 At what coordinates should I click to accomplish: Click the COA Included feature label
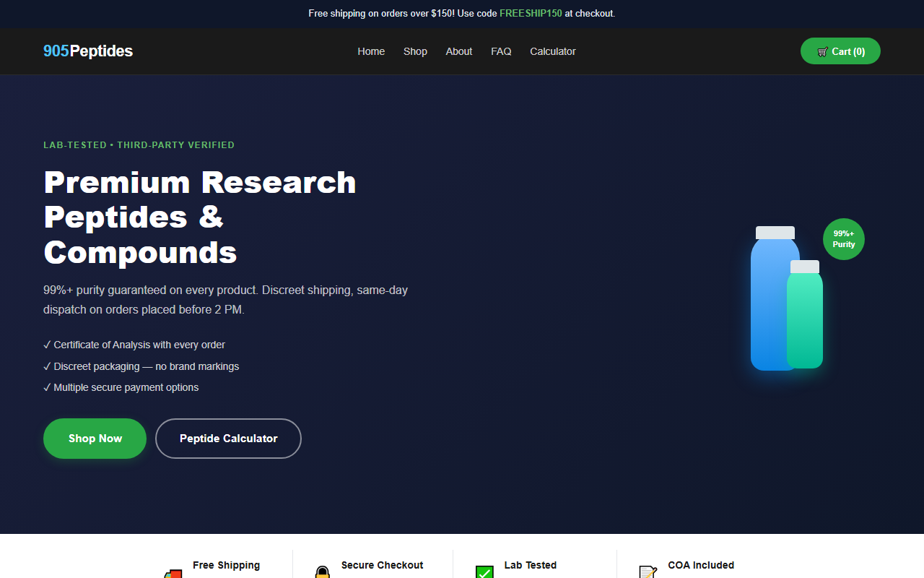coord(701,565)
